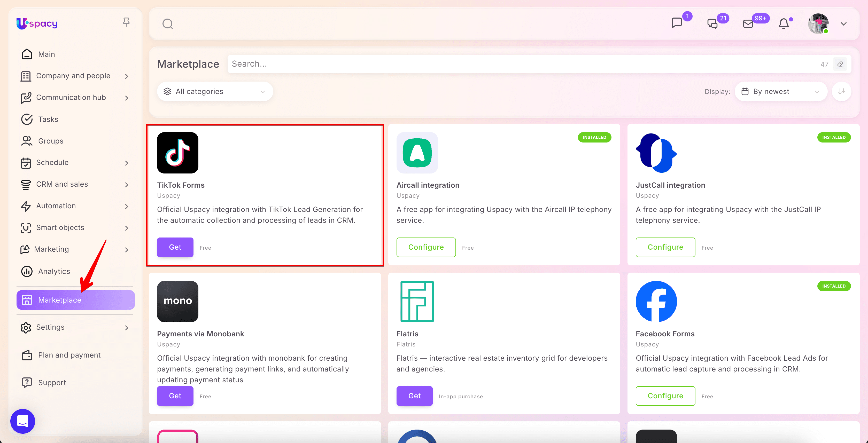This screenshot has width=868, height=443.
Task: Select Marketplace in the sidebar
Action: (75, 300)
